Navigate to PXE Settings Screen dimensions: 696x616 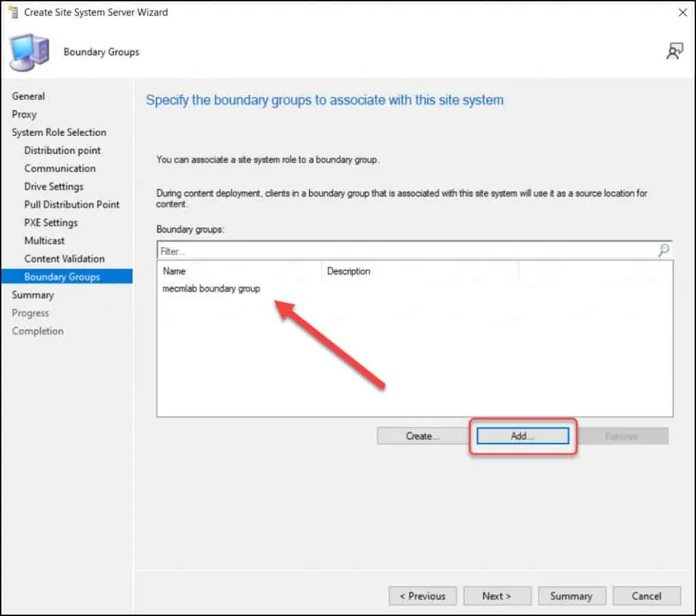pyautogui.click(x=51, y=222)
